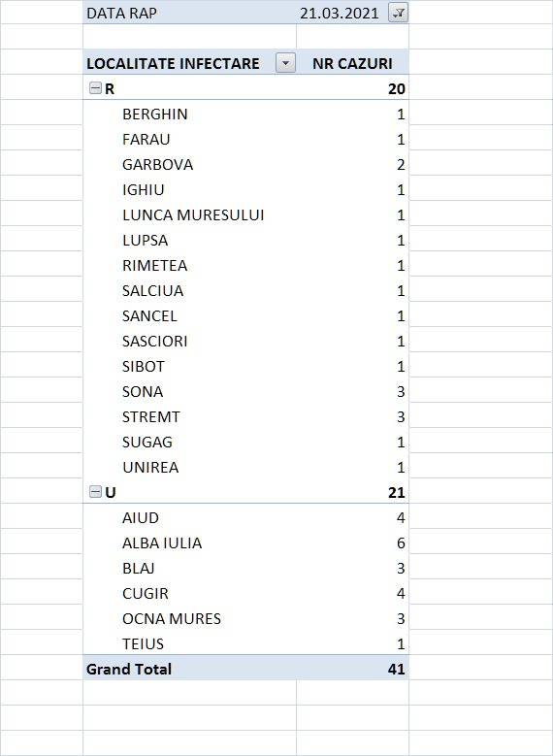Click the R group subtotal 20
The height and width of the screenshot is (756, 553).
(x=396, y=88)
